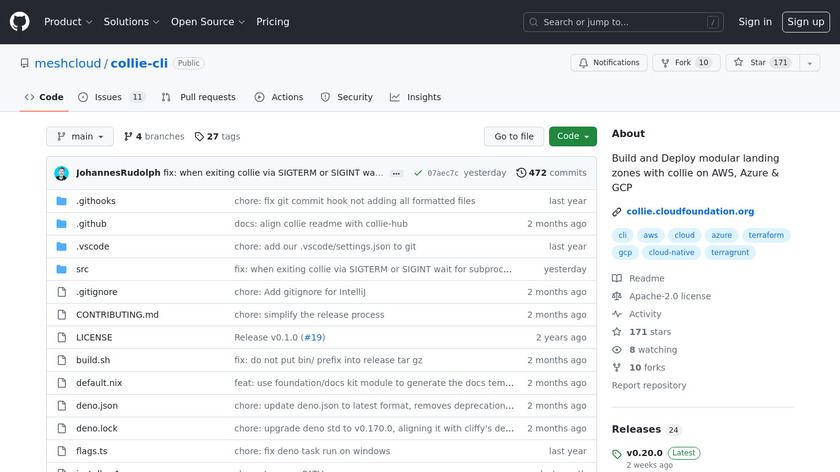Screen dimensions: 840x472
Task: Open the collie-cli repository link
Action: coord(139,63)
